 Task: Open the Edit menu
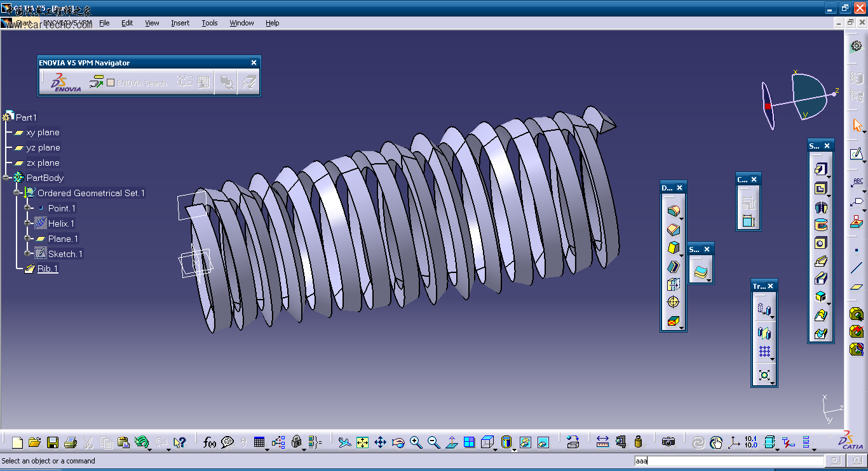coord(127,23)
